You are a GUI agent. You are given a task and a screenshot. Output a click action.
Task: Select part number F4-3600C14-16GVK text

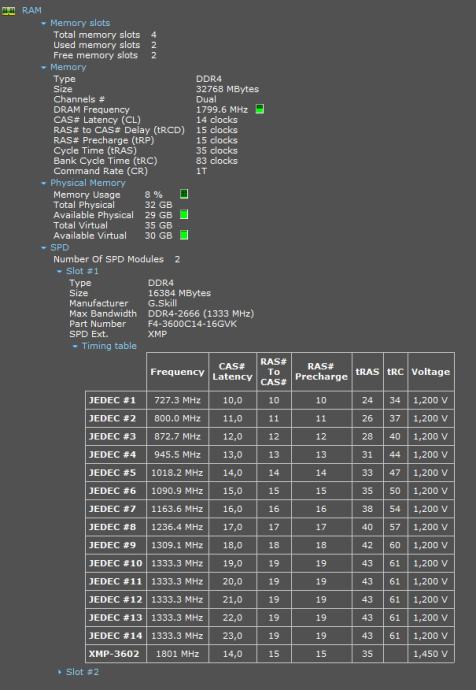coord(192,324)
